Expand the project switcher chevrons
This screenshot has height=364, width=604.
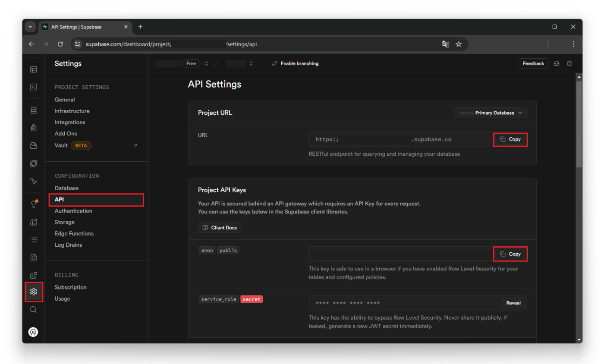tap(251, 63)
